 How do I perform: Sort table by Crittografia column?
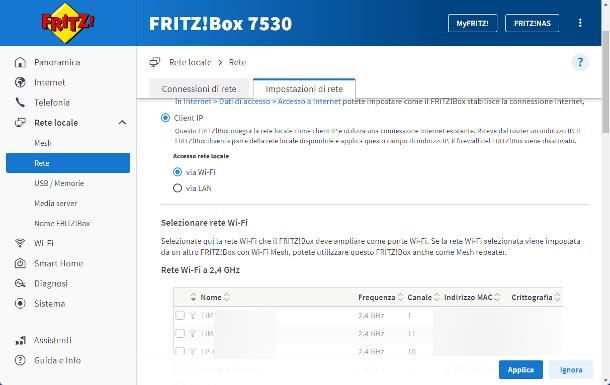[x=536, y=297]
